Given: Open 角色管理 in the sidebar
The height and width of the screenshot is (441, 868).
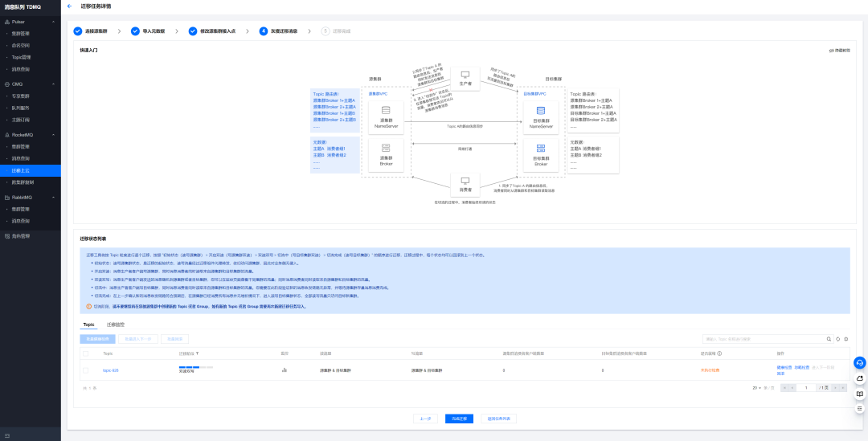Looking at the screenshot, I should (x=20, y=235).
